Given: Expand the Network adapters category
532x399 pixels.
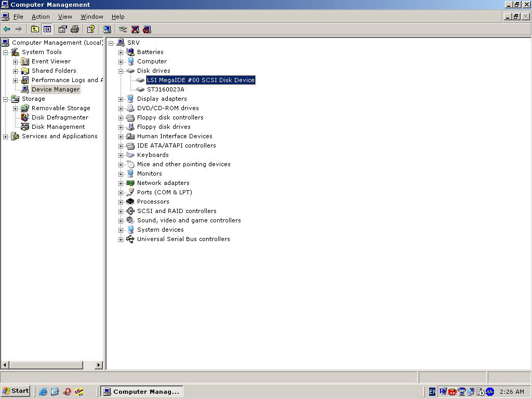Looking at the screenshot, I should pos(121,183).
